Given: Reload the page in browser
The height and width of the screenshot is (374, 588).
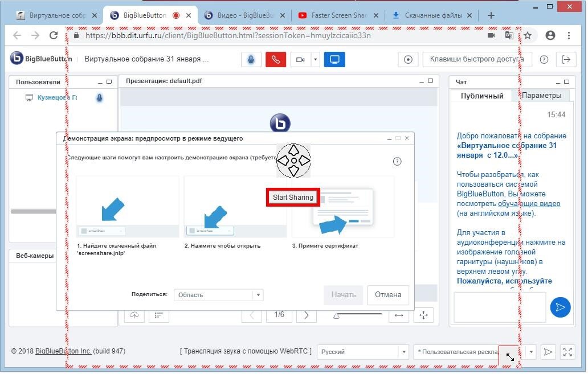Looking at the screenshot, I should point(54,36).
